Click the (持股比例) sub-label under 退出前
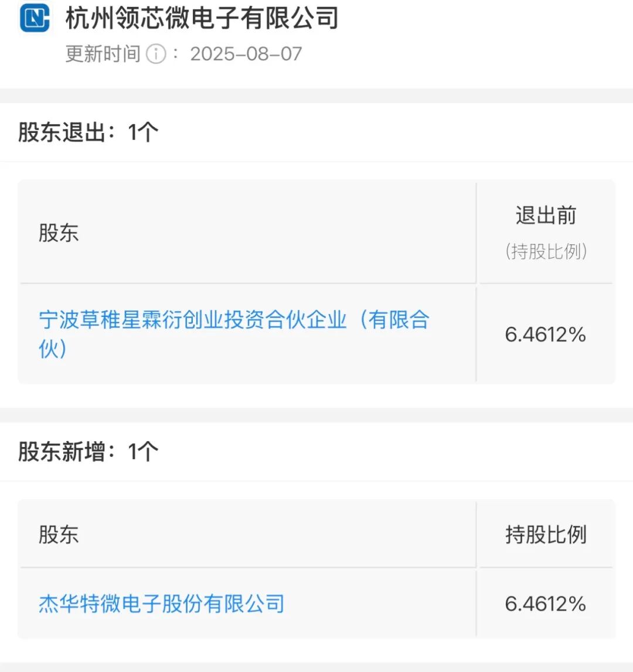The width and height of the screenshot is (633, 672). point(546,251)
